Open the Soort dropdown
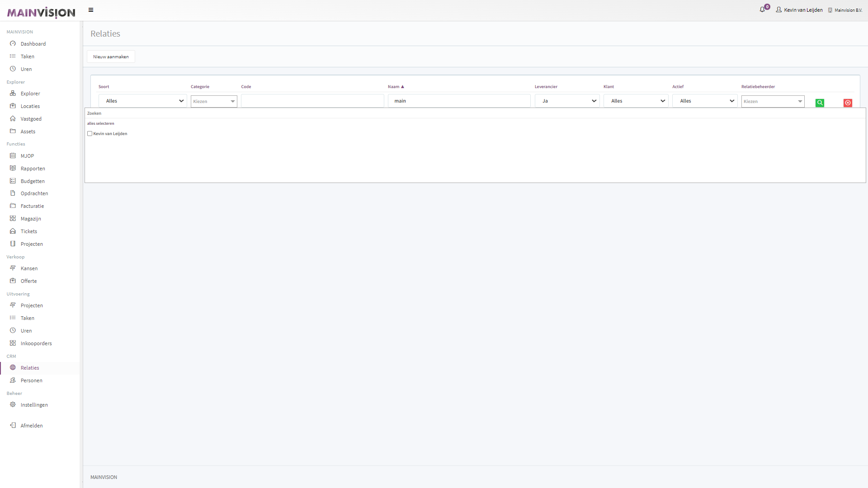 tap(142, 101)
